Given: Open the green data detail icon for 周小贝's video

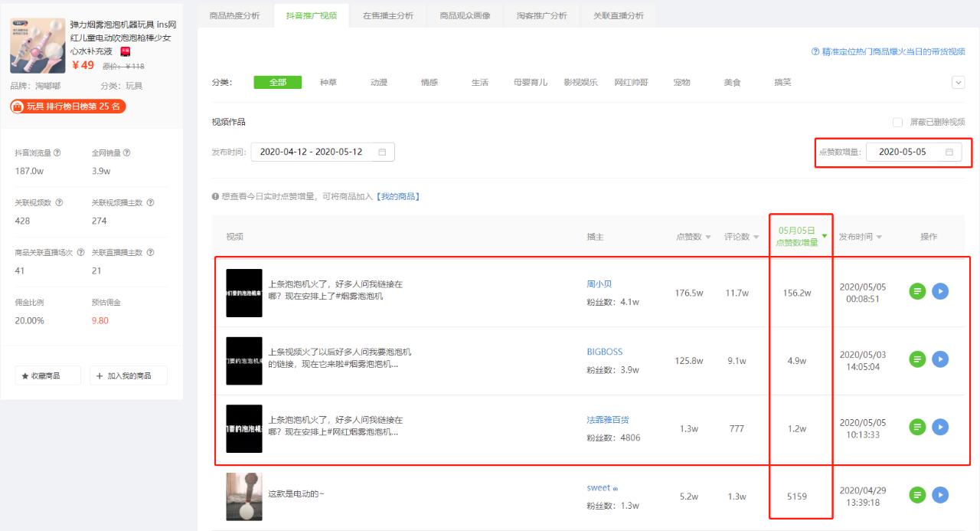Looking at the screenshot, I should click(x=916, y=292).
